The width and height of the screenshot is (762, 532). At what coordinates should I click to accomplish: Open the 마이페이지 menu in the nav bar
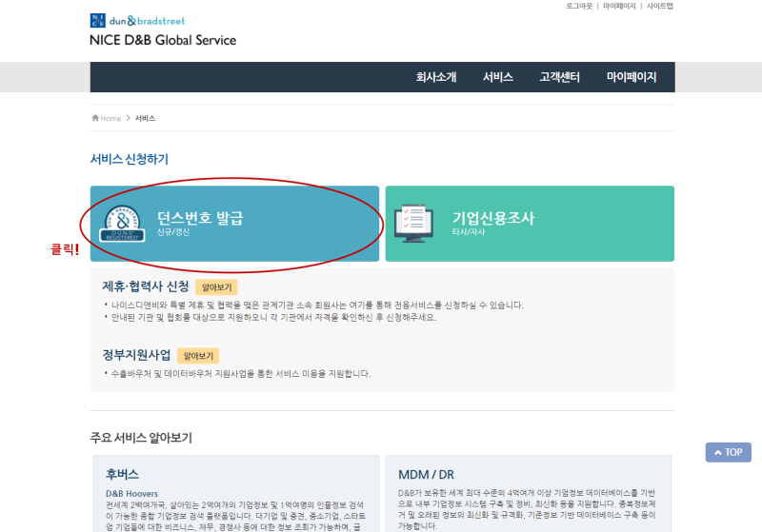point(632,77)
